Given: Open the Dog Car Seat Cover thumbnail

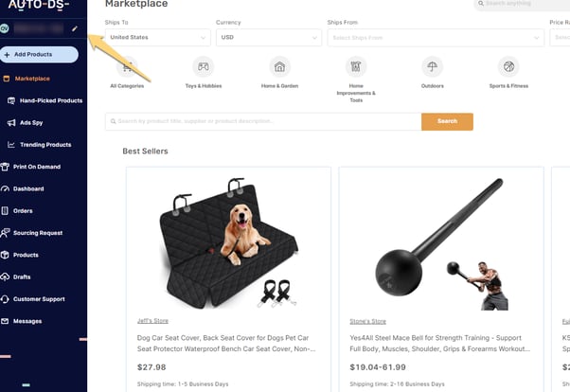Looking at the screenshot, I should 228,243.
